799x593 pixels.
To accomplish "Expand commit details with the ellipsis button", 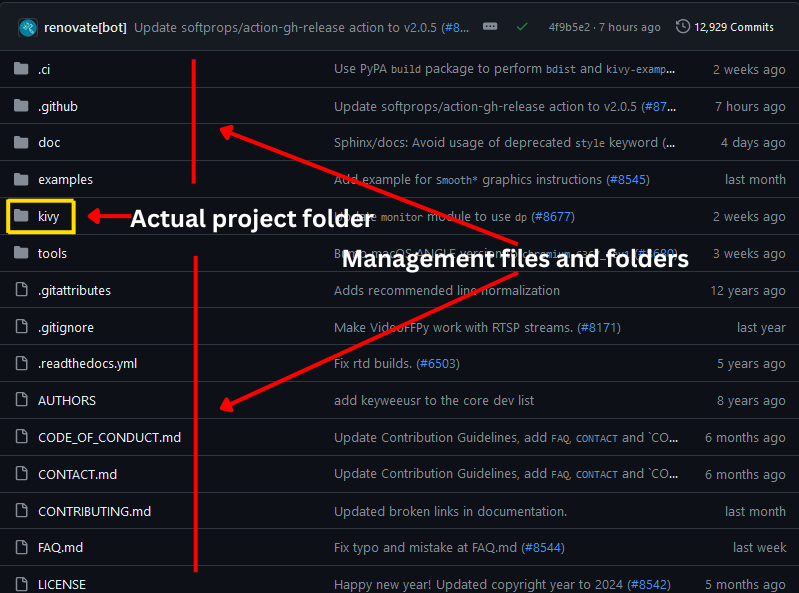I will click(490, 26).
